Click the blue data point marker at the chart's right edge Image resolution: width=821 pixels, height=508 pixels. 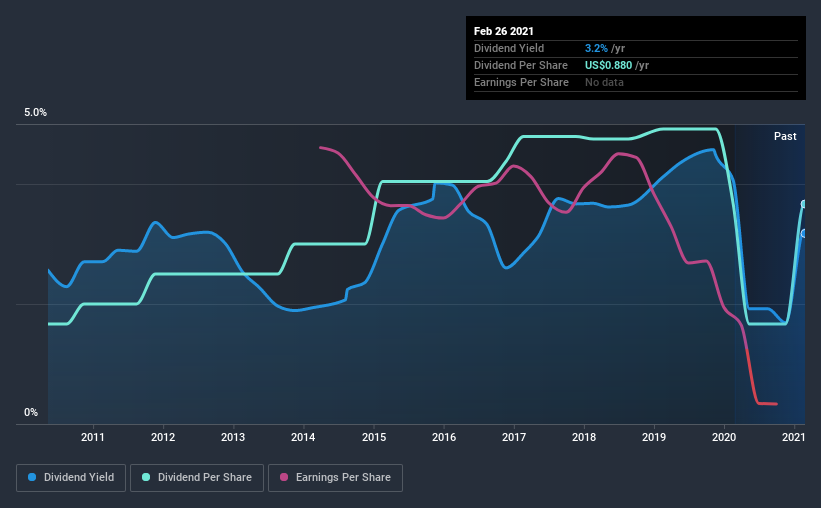tap(804, 234)
